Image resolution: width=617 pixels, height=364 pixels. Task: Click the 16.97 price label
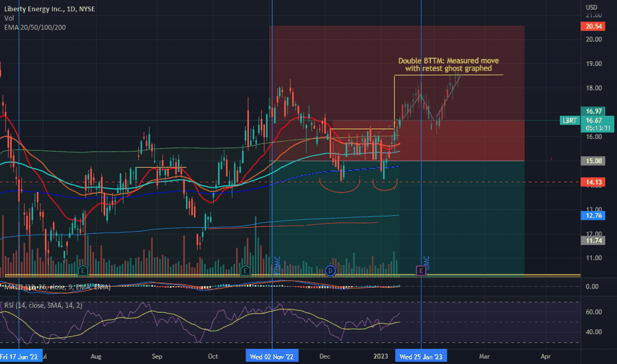click(593, 111)
